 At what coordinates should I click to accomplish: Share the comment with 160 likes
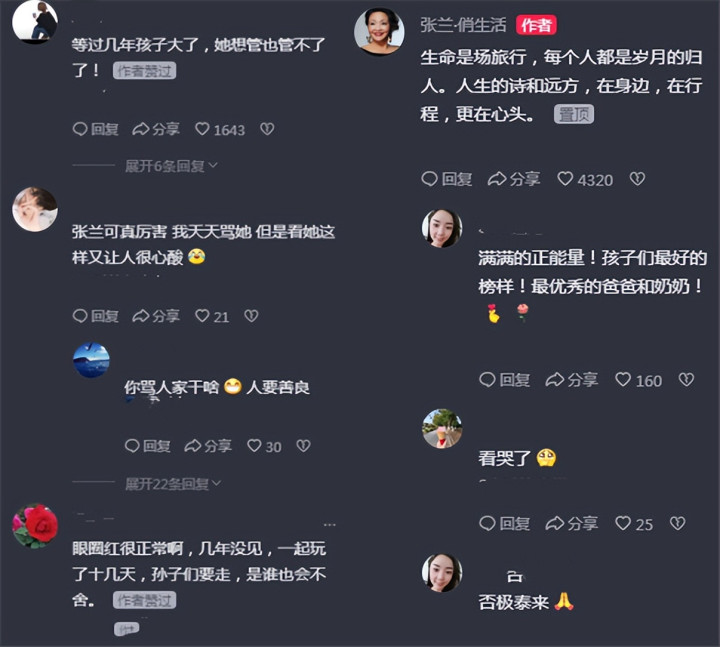(x=571, y=380)
